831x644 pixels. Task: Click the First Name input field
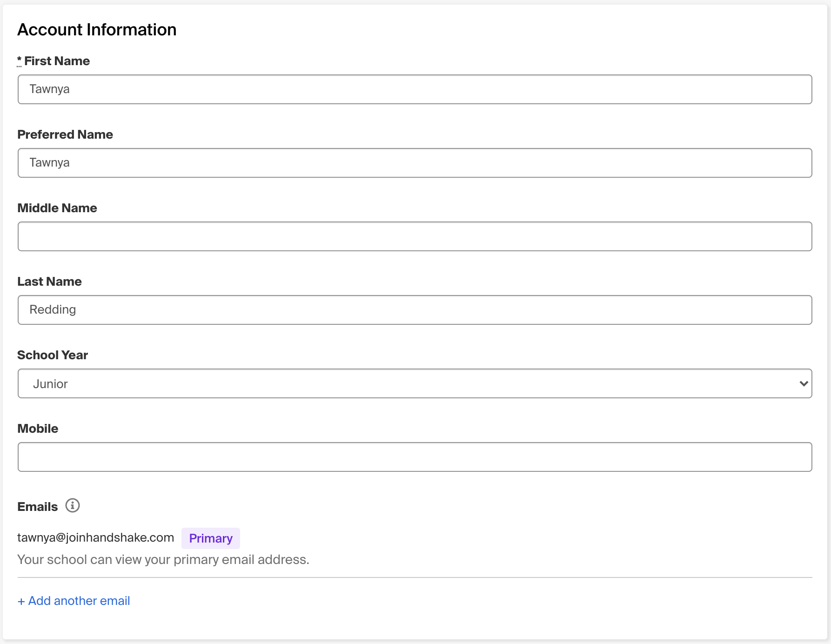(x=415, y=89)
